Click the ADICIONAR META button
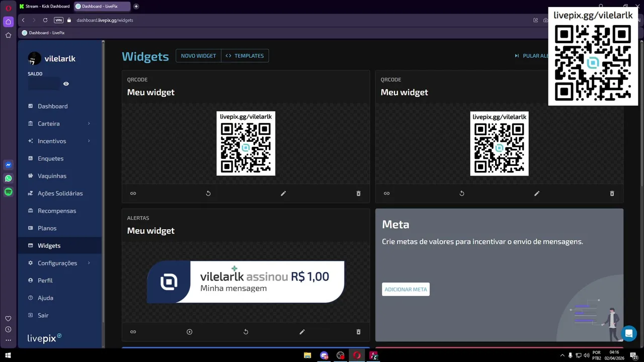 406,289
